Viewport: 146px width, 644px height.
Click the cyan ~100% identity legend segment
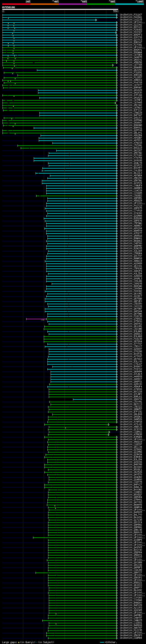130,4
